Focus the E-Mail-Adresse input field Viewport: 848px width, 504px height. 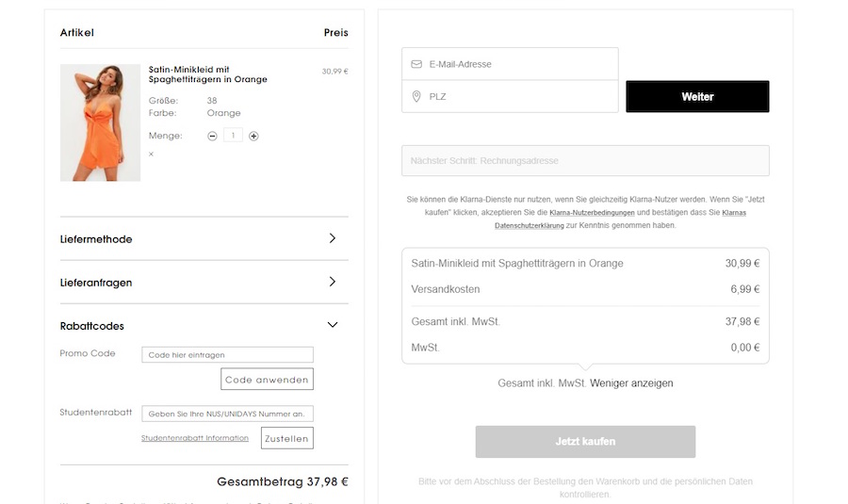(x=518, y=64)
